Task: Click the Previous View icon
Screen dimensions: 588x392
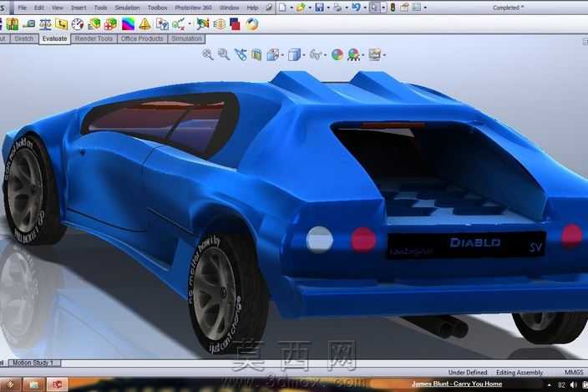Action: pyautogui.click(x=241, y=55)
